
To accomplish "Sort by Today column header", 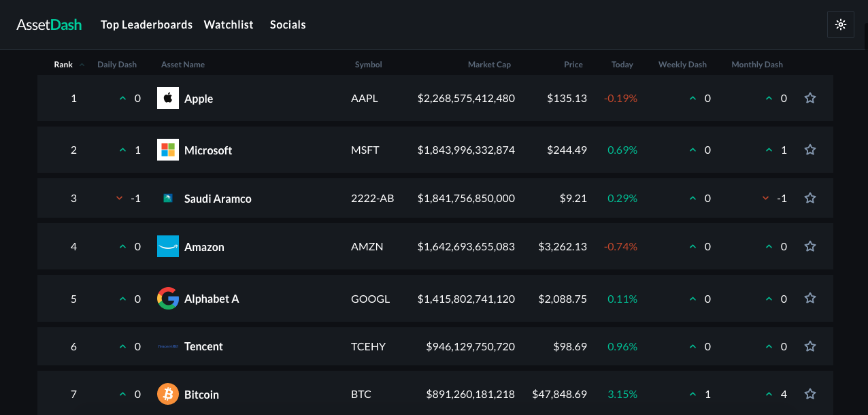I will tap(622, 65).
